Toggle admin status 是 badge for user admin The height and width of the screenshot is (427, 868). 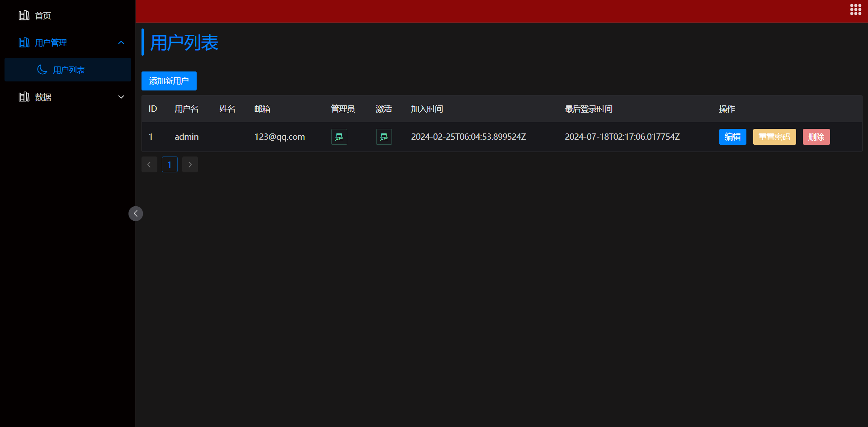point(339,137)
